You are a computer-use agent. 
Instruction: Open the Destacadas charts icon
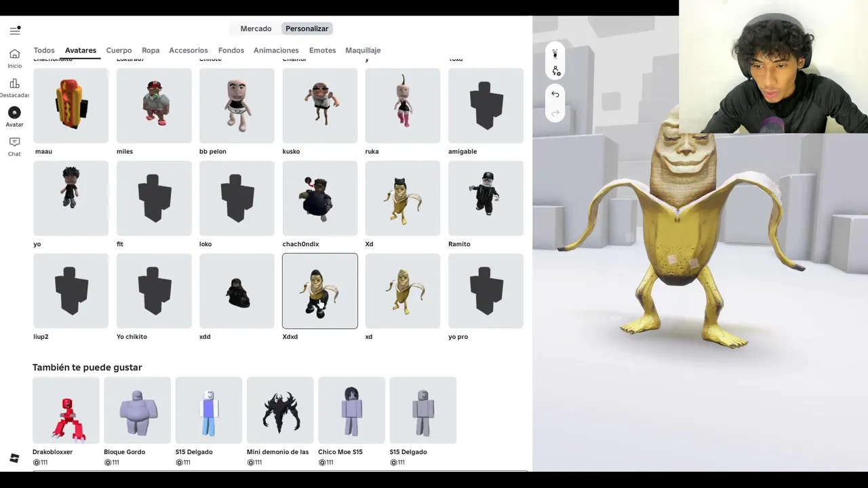14,83
